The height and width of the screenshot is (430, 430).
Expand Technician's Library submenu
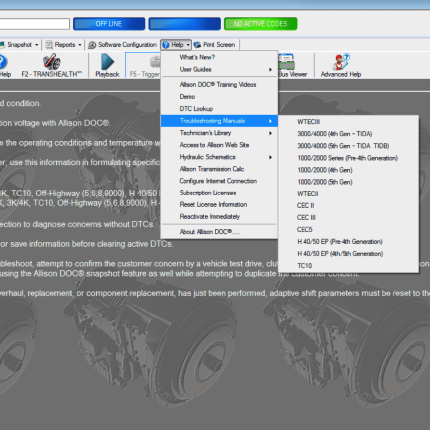click(x=219, y=133)
